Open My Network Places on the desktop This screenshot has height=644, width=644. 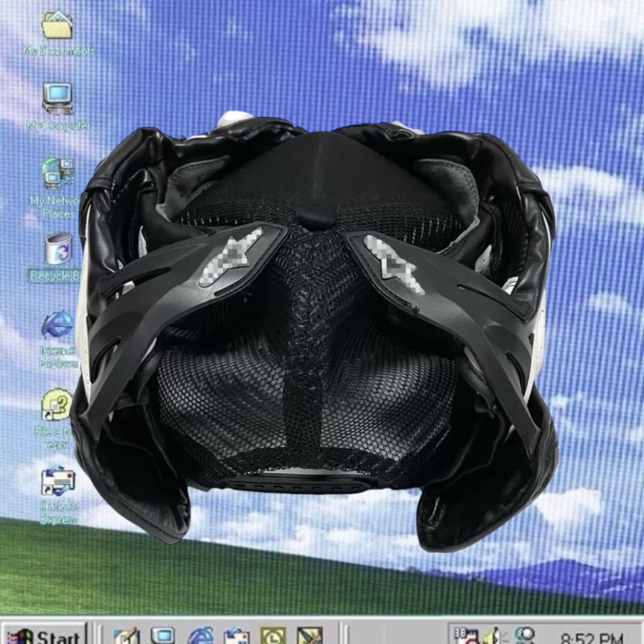tap(58, 173)
